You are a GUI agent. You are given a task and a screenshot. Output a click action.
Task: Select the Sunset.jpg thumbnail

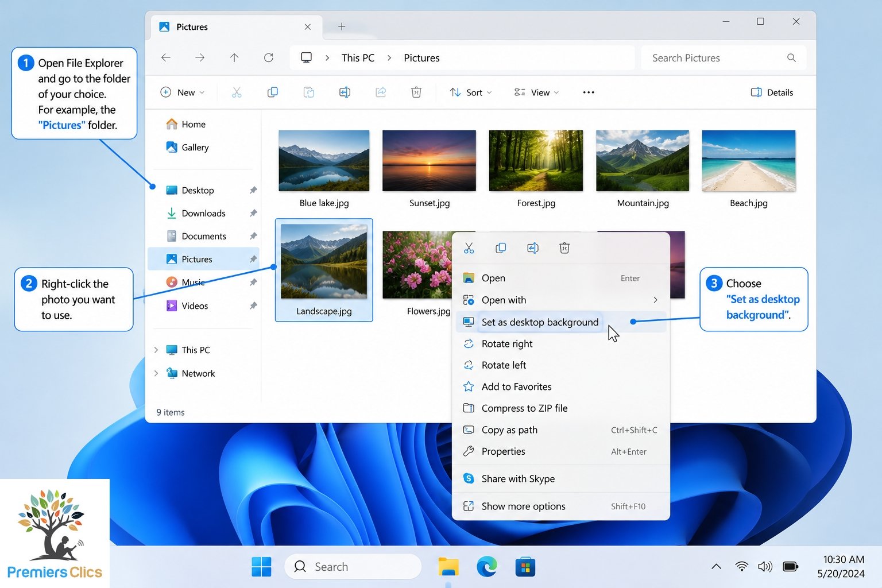[x=429, y=161]
